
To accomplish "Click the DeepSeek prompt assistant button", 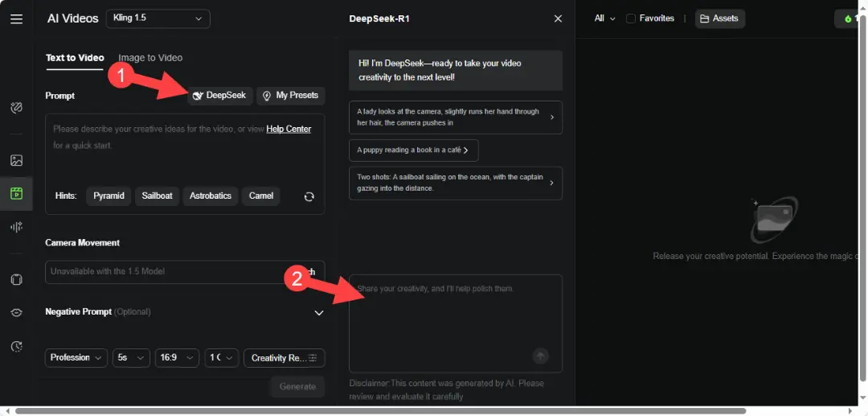I will tap(220, 96).
